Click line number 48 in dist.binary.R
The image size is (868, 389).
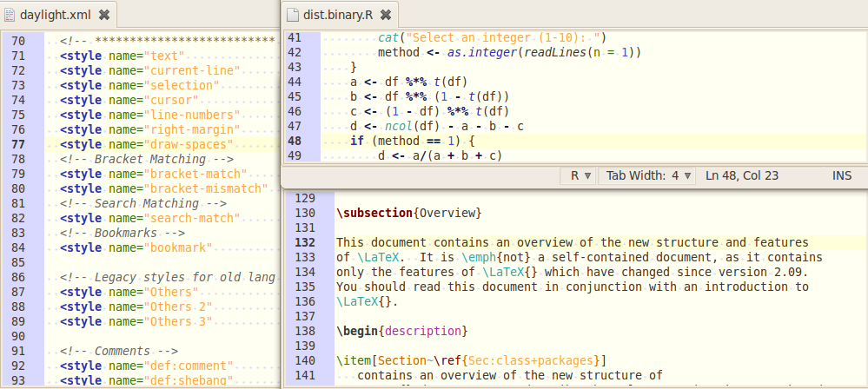click(x=295, y=141)
